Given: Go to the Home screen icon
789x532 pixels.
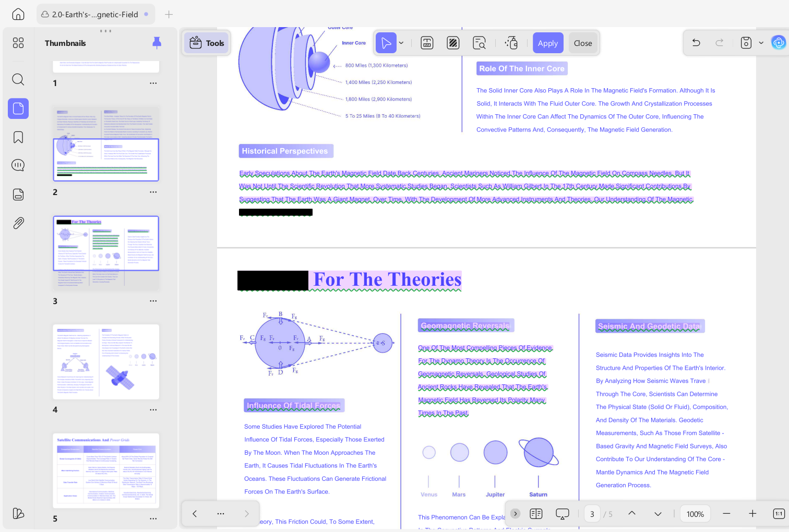Looking at the screenshot, I should (x=18, y=14).
